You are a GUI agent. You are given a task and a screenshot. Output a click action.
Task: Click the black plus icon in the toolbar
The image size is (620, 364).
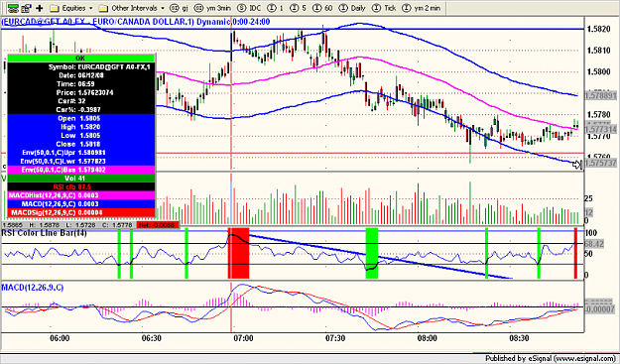click(x=39, y=8)
